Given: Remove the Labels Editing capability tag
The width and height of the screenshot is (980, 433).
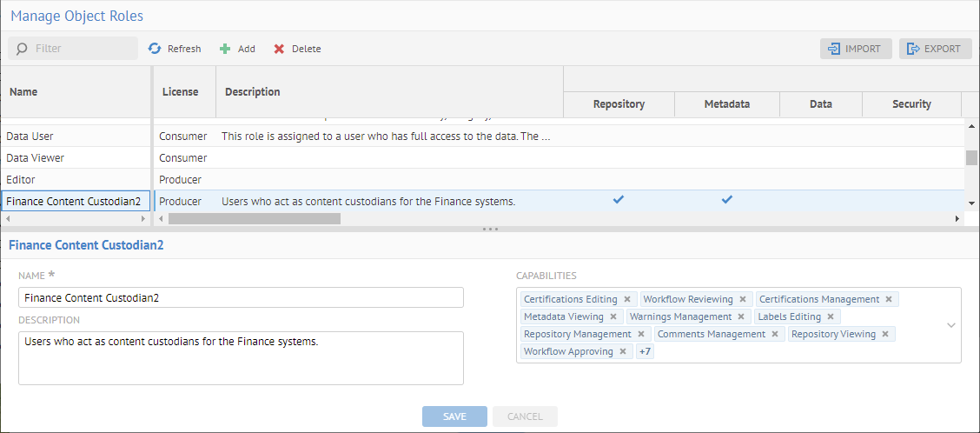Looking at the screenshot, I should pyautogui.click(x=831, y=316).
